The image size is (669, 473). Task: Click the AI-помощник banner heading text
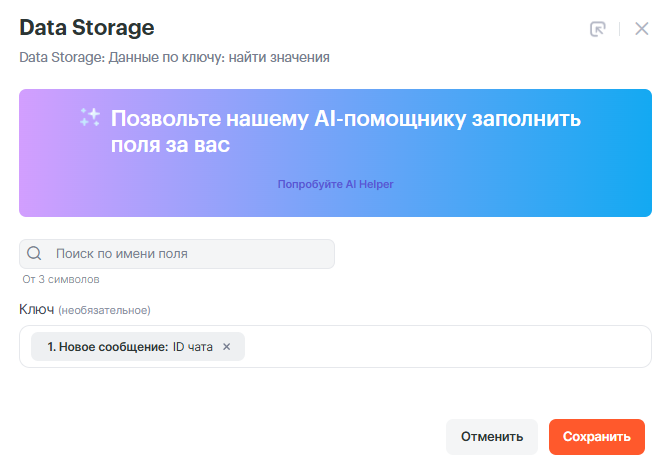345,132
